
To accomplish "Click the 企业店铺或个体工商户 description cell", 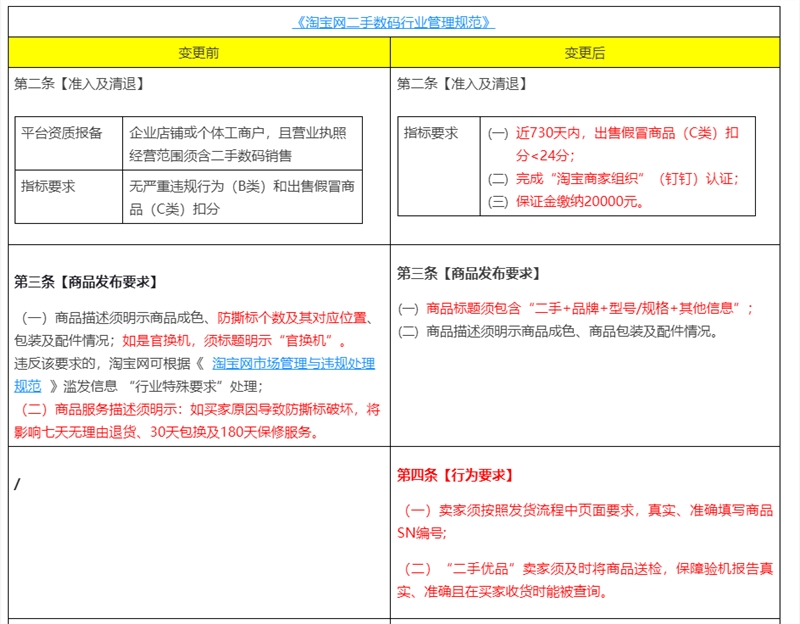I will click(242, 143).
